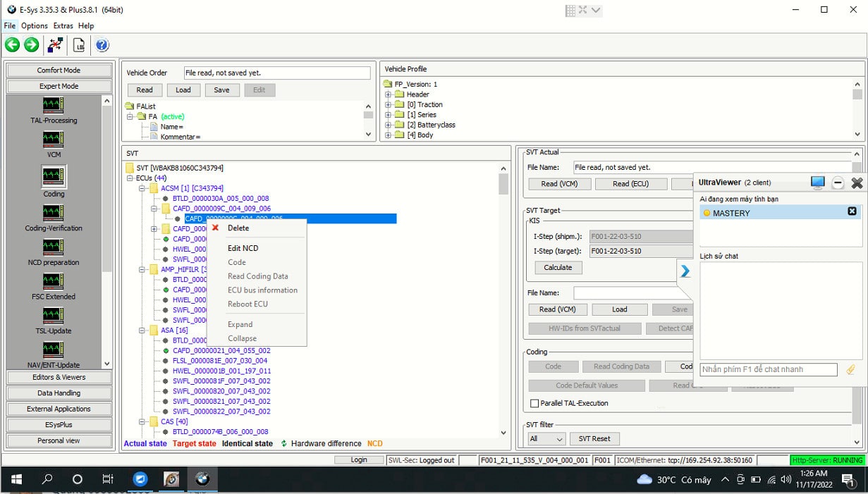Screen dimensions: 868x494
Task: Open the LOG file toolbar icon
Action: click(79, 45)
